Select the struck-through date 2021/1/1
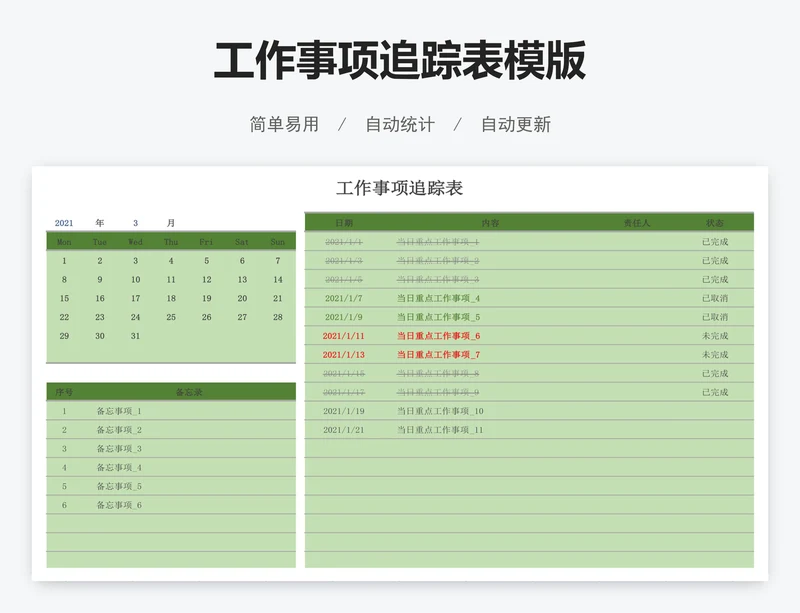This screenshot has height=613, width=800. pos(343,242)
